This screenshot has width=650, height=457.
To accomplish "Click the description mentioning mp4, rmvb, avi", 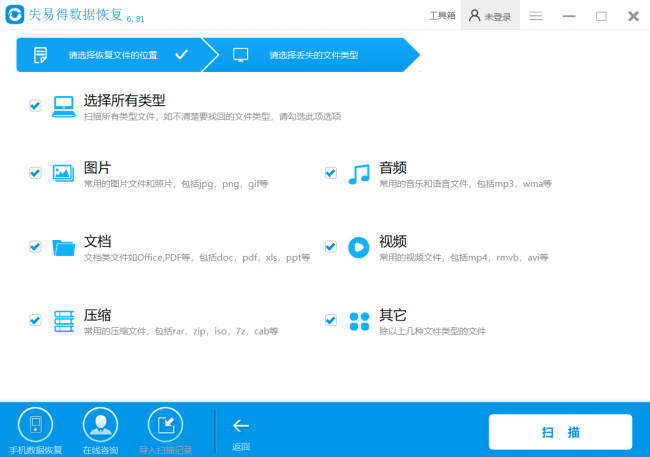I will pos(463,258).
